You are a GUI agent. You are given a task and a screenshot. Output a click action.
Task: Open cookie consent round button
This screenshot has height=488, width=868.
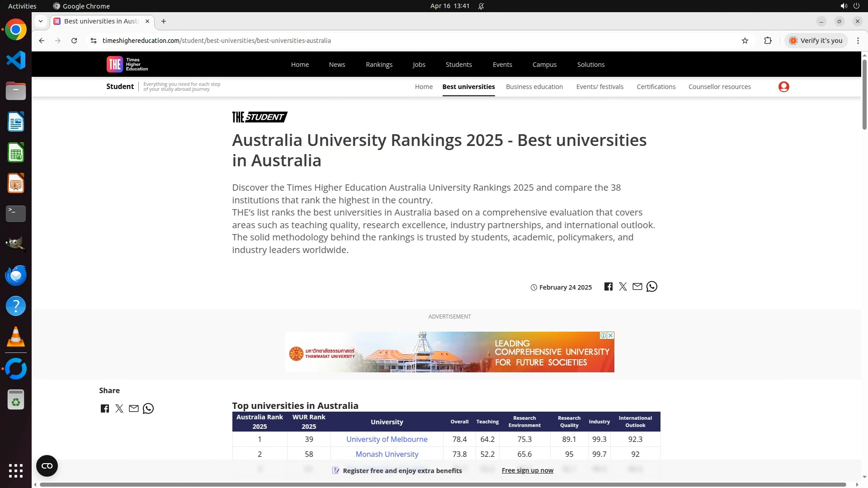point(47,466)
